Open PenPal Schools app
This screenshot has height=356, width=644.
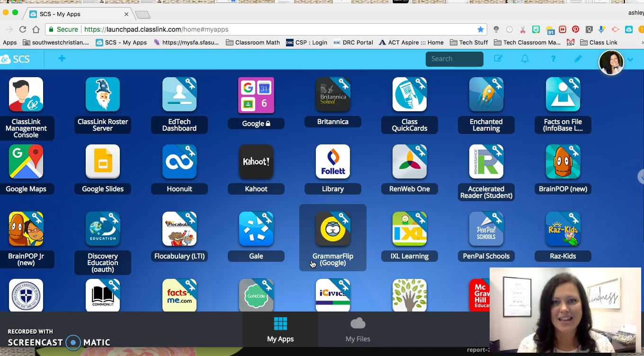(x=486, y=229)
